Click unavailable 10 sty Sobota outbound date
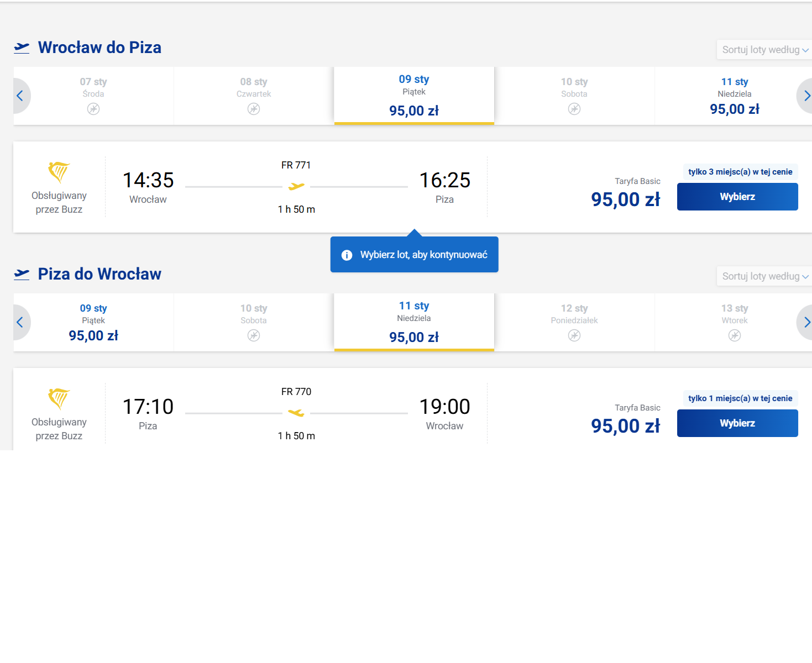 coord(574,96)
